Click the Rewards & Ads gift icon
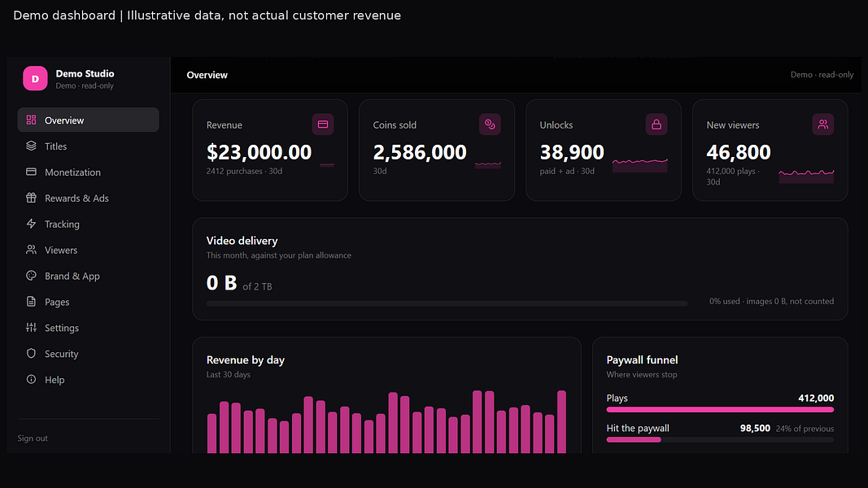 [x=31, y=198]
